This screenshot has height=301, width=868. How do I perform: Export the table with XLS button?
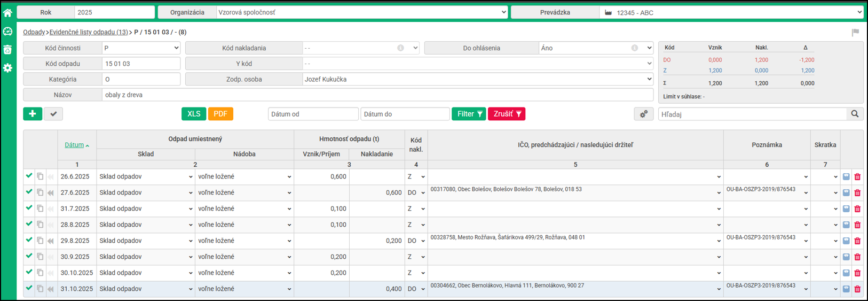(194, 114)
